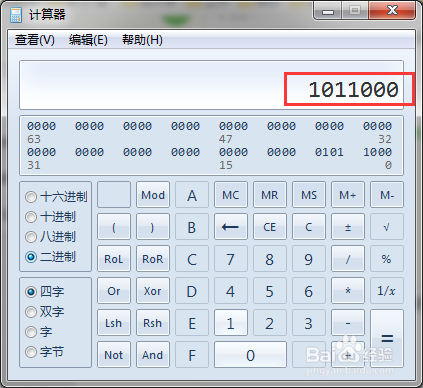Screen dimensions: 423x388
Task: Click the close parenthesis button
Action: pos(153,227)
